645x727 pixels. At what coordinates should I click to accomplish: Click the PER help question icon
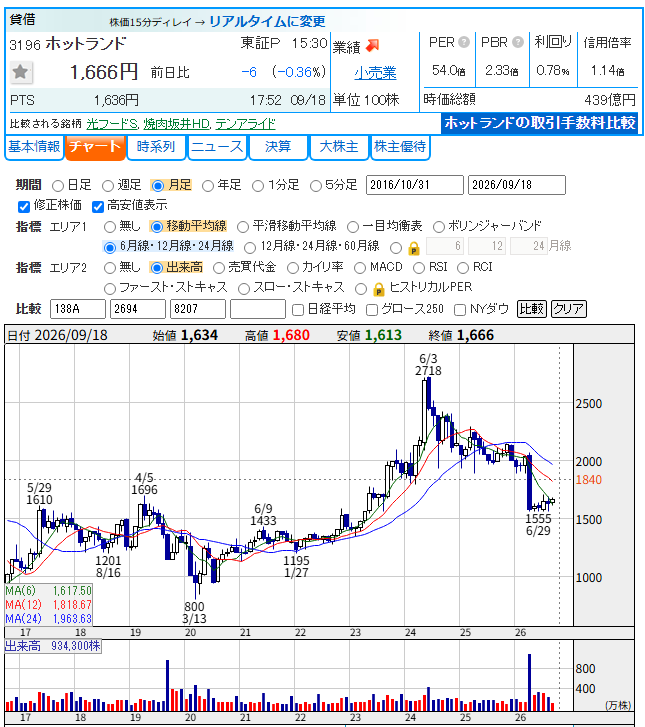(463, 42)
